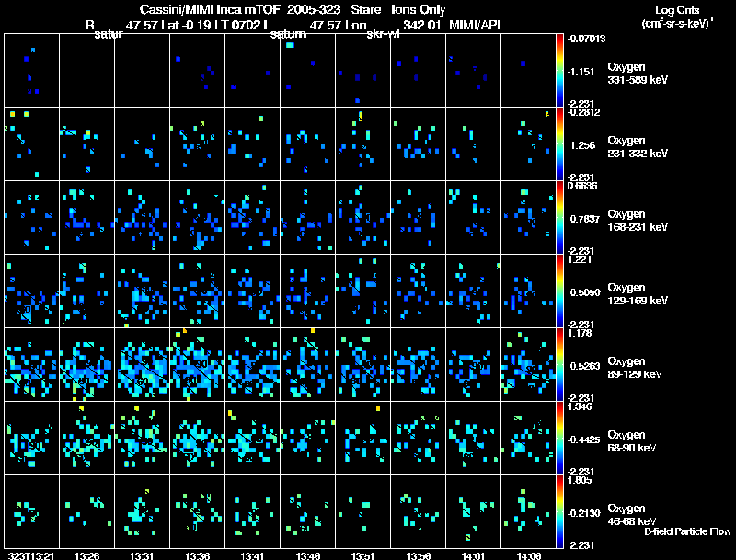736x560 pixels.
Task: Click the 14:06 time label
Action: tap(528, 556)
